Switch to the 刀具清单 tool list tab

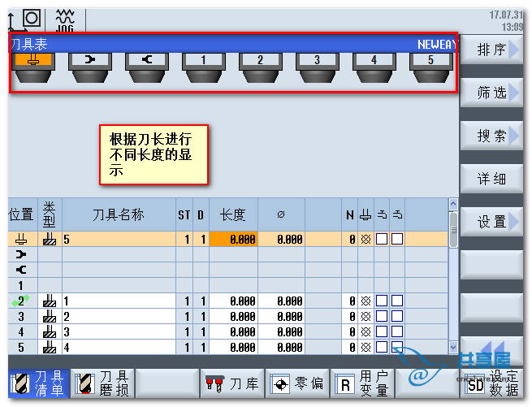point(38,383)
